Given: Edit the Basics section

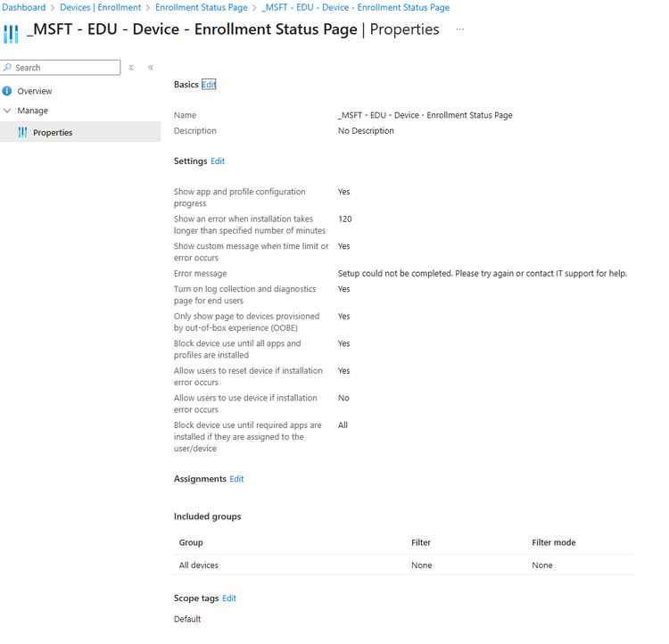Looking at the screenshot, I should click(209, 85).
